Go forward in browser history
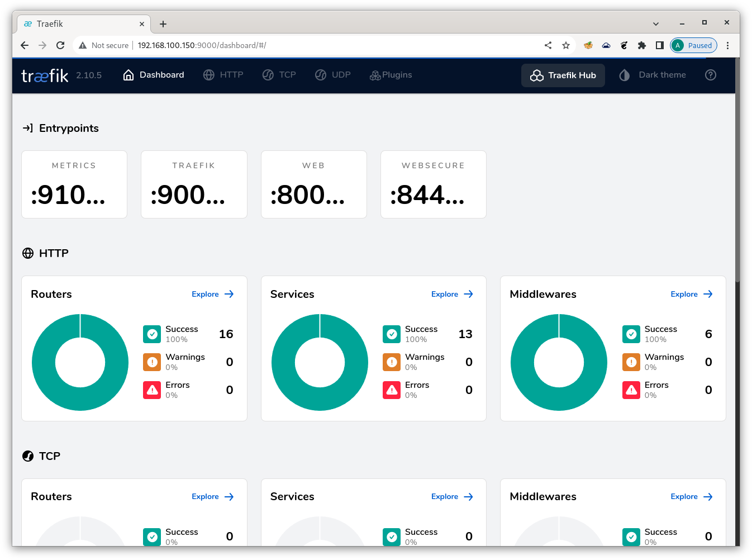Image resolution: width=752 pixels, height=560 pixels. pos(42,45)
